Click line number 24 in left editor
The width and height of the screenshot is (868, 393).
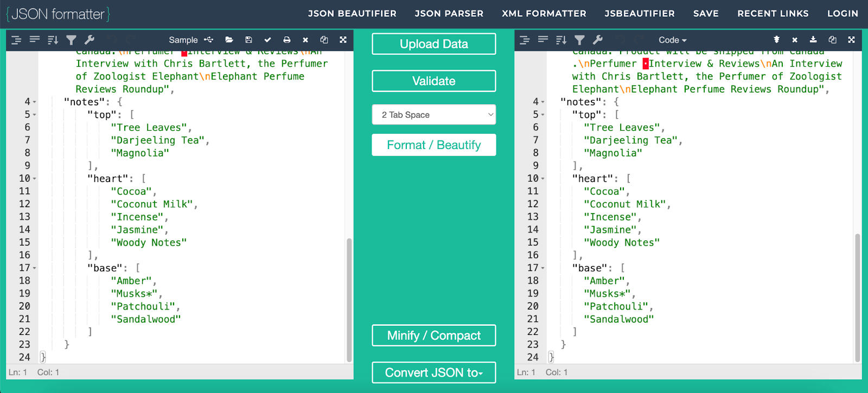(24, 357)
